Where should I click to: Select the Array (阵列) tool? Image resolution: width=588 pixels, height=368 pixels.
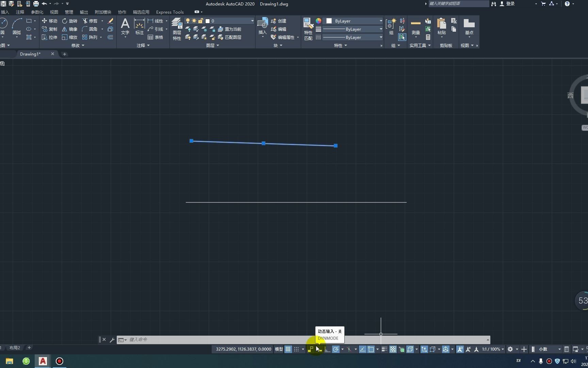pyautogui.click(x=90, y=37)
